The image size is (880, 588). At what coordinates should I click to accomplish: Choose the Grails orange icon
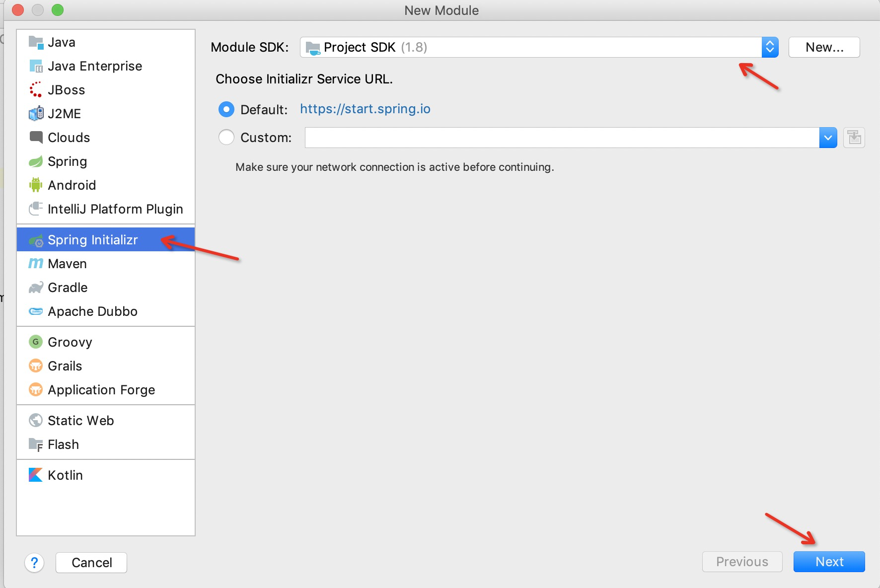pyautogui.click(x=36, y=366)
